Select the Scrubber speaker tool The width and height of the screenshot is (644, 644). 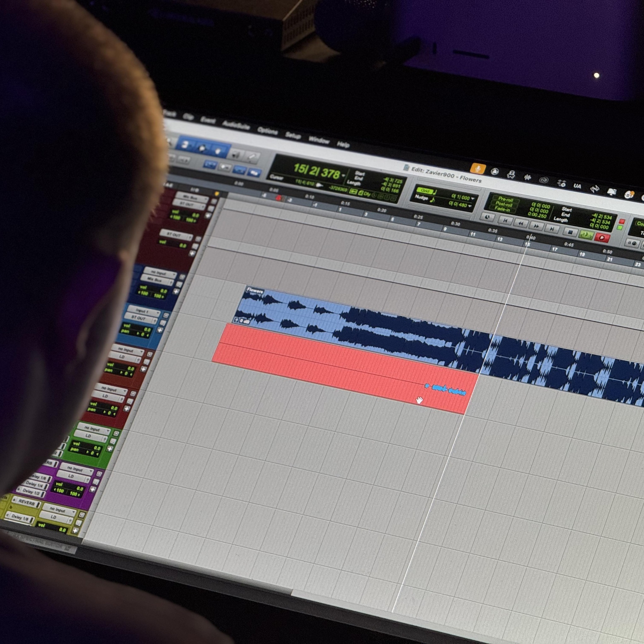[236, 154]
